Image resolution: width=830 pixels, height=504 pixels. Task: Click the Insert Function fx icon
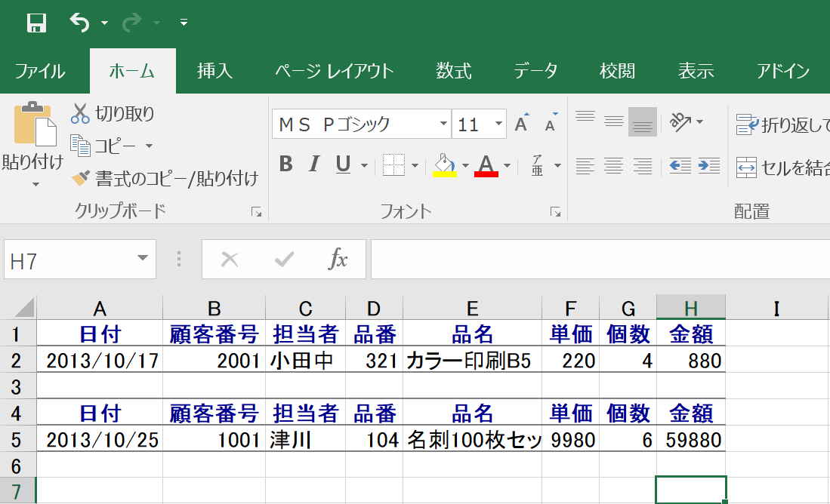click(x=338, y=260)
